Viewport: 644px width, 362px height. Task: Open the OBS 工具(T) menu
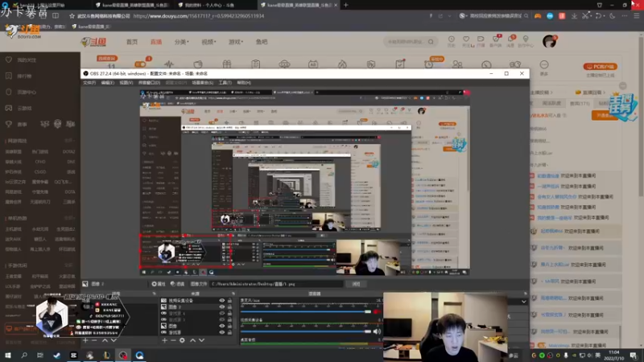[225, 83]
